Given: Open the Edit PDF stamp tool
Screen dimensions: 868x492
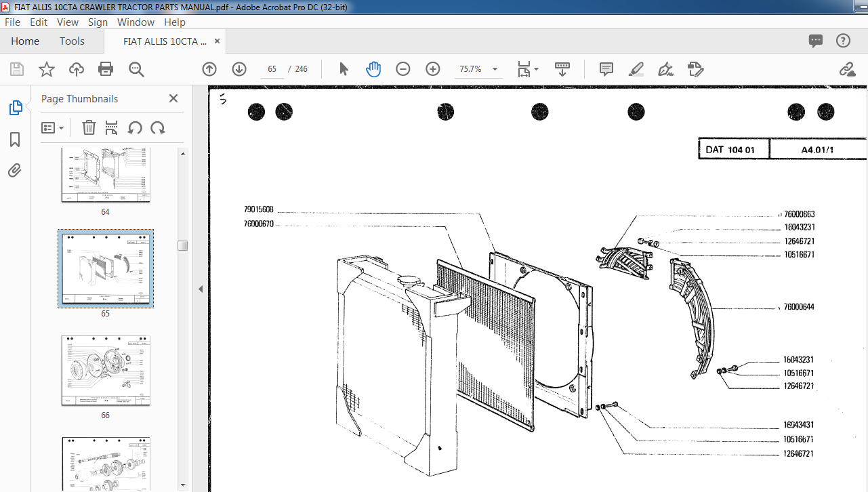Looking at the screenshot, I should (x=695, y=69).
